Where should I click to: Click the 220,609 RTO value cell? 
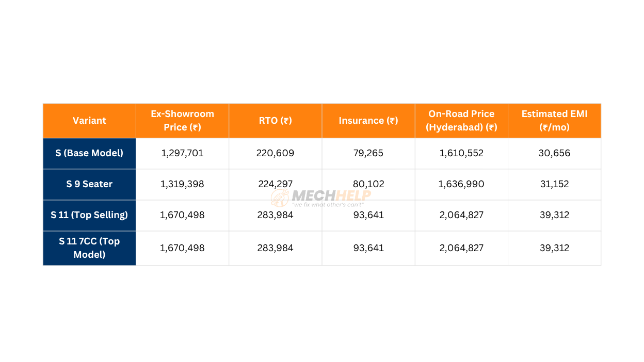point(275,153)
